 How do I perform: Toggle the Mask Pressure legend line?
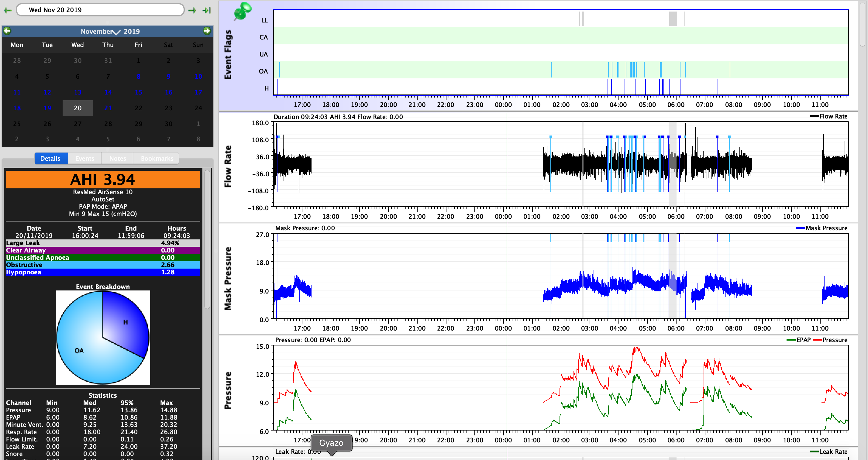(x=800, y=228)
